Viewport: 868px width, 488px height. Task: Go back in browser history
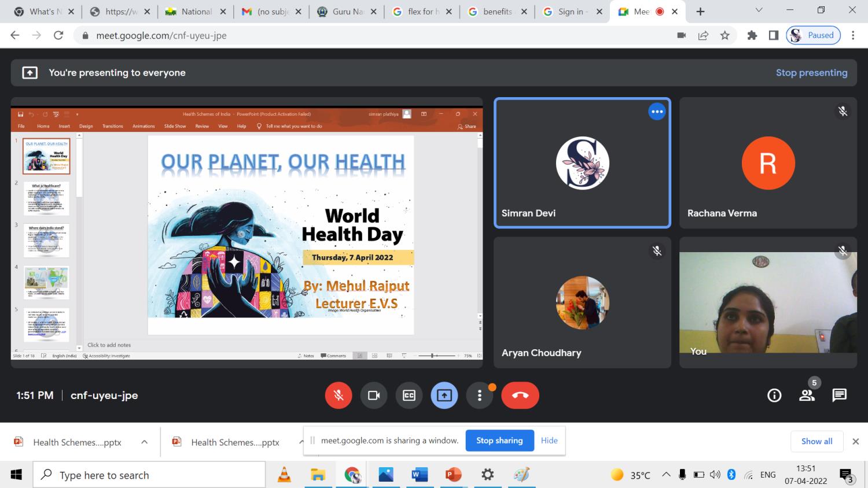[x=15, y=35]
